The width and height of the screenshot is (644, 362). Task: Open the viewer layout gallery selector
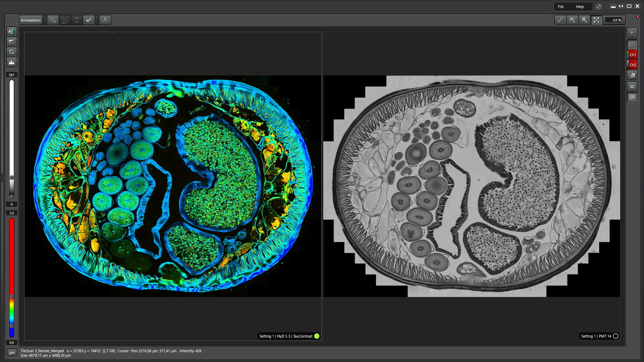coord(632,44)
